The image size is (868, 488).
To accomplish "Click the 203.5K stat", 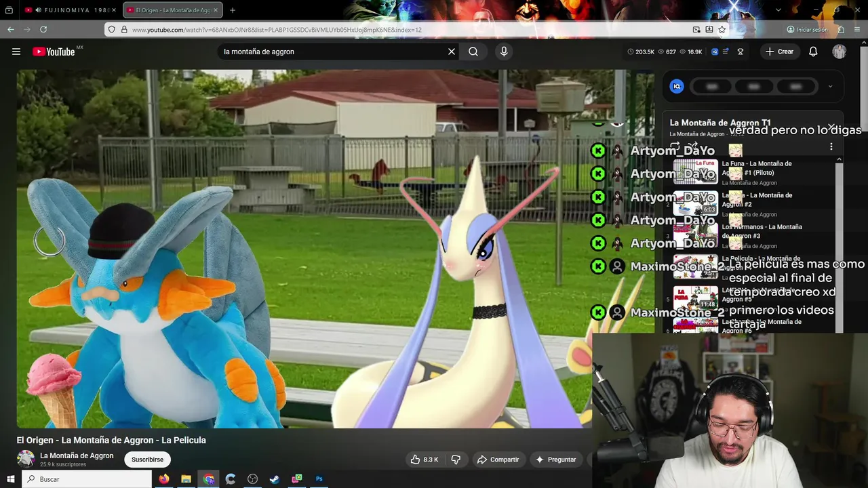I will 641,52.
